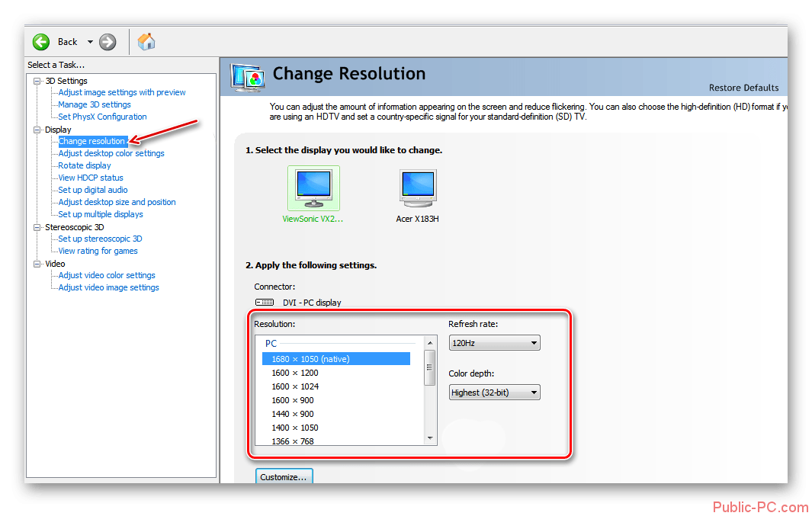Screen dimensions: 812x516
Task: Collapse the Video tree node
Action: (x=37, y=264)
